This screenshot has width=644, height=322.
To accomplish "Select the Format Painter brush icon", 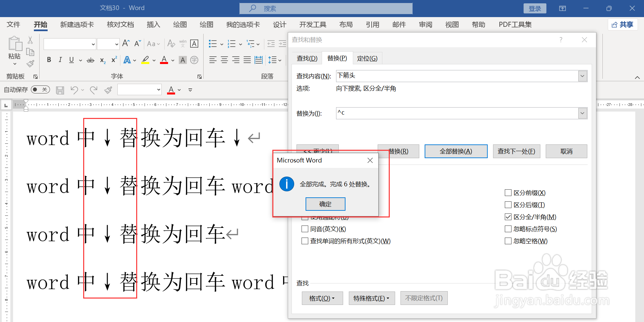I will coord(30,63).
